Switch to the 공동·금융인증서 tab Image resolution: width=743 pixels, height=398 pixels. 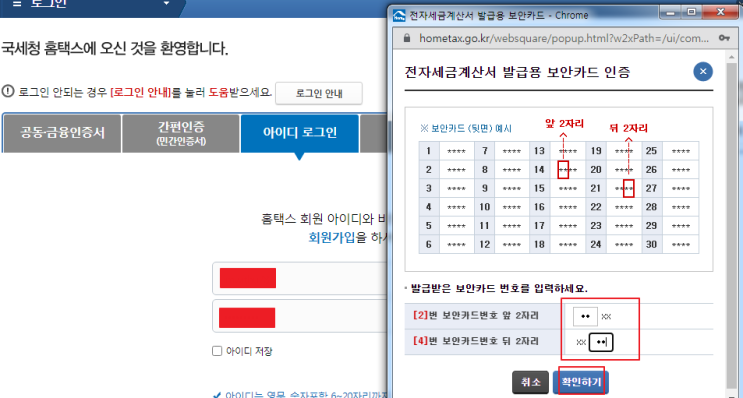(x=62, y=133)
